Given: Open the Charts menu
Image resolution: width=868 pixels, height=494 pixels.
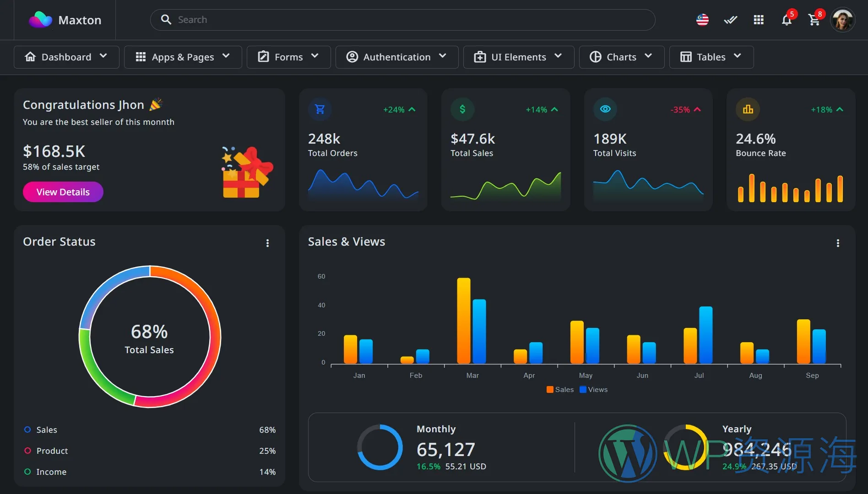Looking at the screenshot, I should [621, 57].
